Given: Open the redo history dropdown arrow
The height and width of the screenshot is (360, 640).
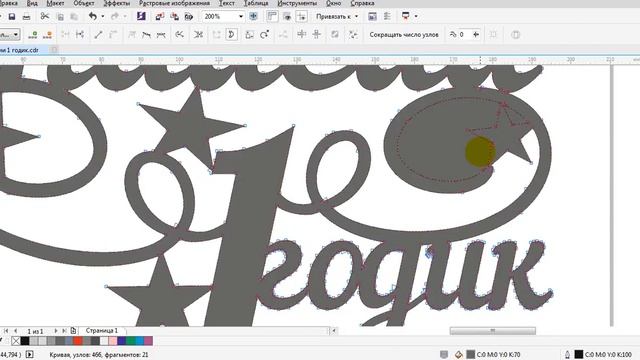Looking at the screenshot, I should click(124, 16).
